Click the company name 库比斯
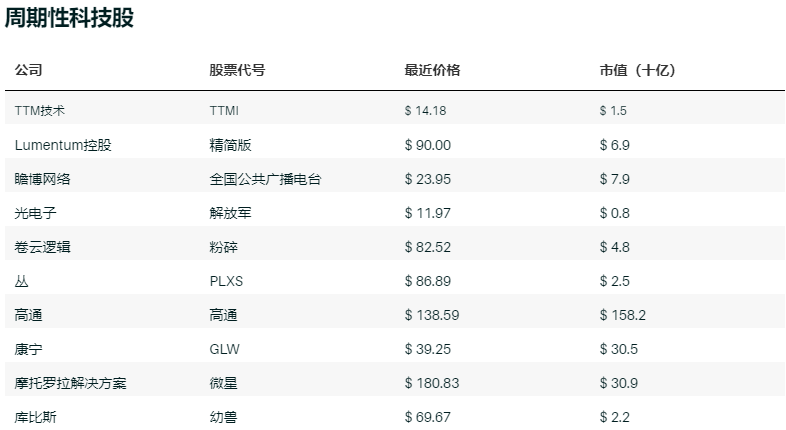 (36, 417)
